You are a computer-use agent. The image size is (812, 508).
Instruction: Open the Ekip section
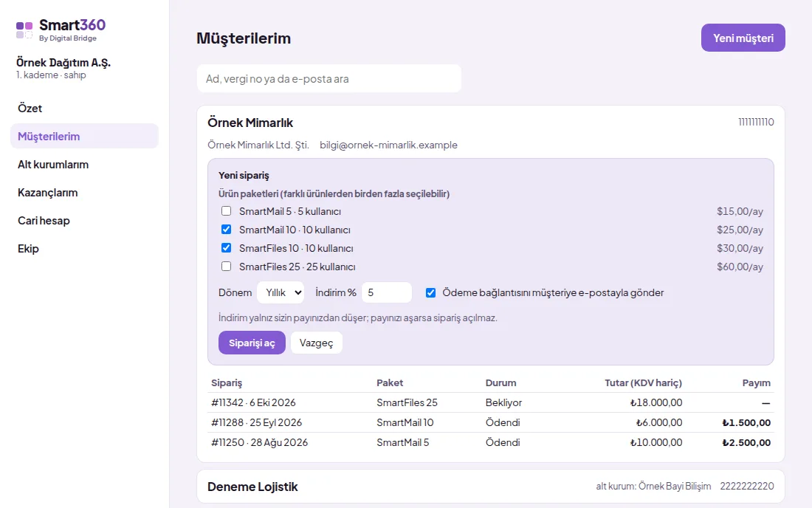tap(84, 248)
